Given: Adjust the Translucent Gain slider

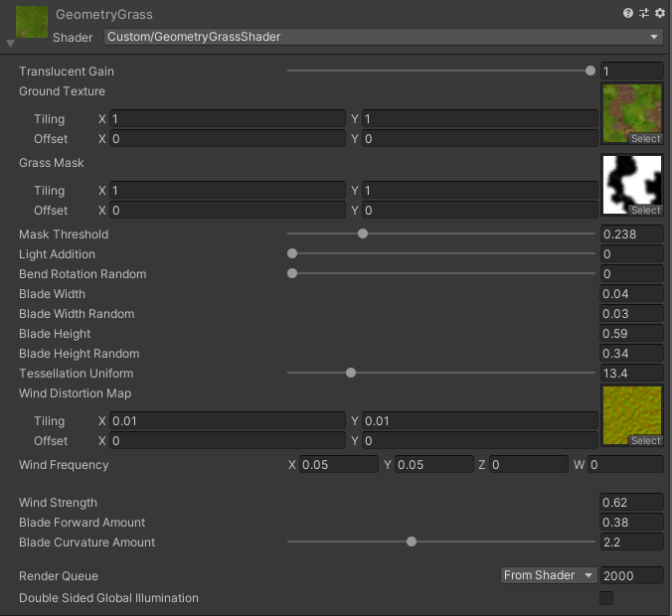Looking at the screenshot, I should [x=441, y=72].
